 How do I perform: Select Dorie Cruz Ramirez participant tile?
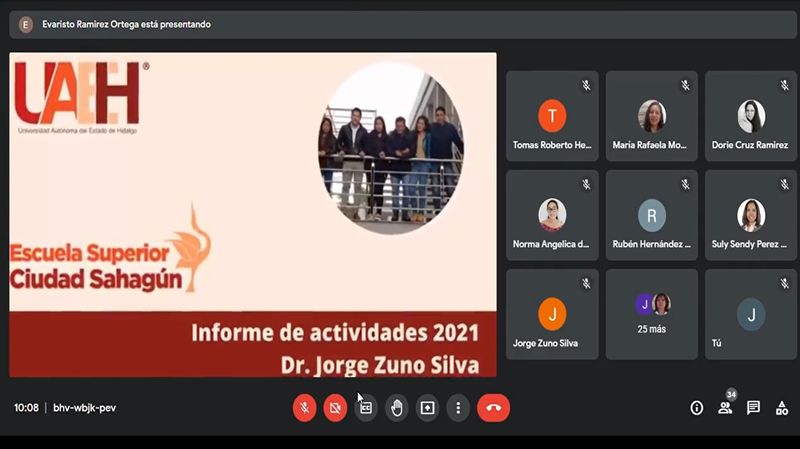(751, 116)
